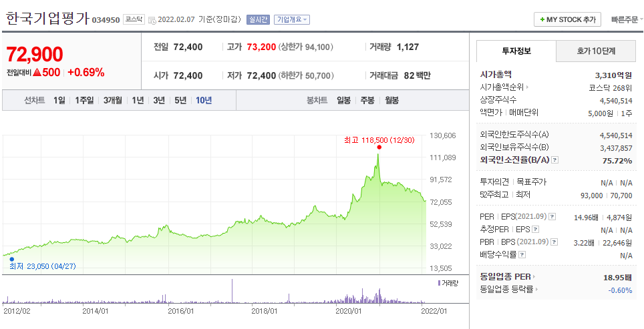Click the 2012/02 axis label
This screenshot has height=329, width=644.
pyautogui.click(x=16, y=312)
